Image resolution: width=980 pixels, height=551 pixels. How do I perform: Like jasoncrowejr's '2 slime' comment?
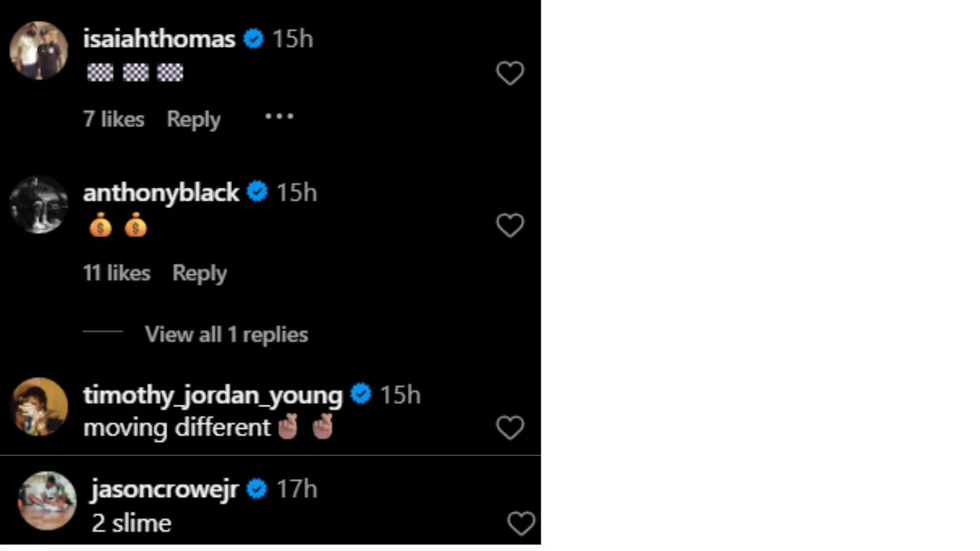(x=521, y=523)
